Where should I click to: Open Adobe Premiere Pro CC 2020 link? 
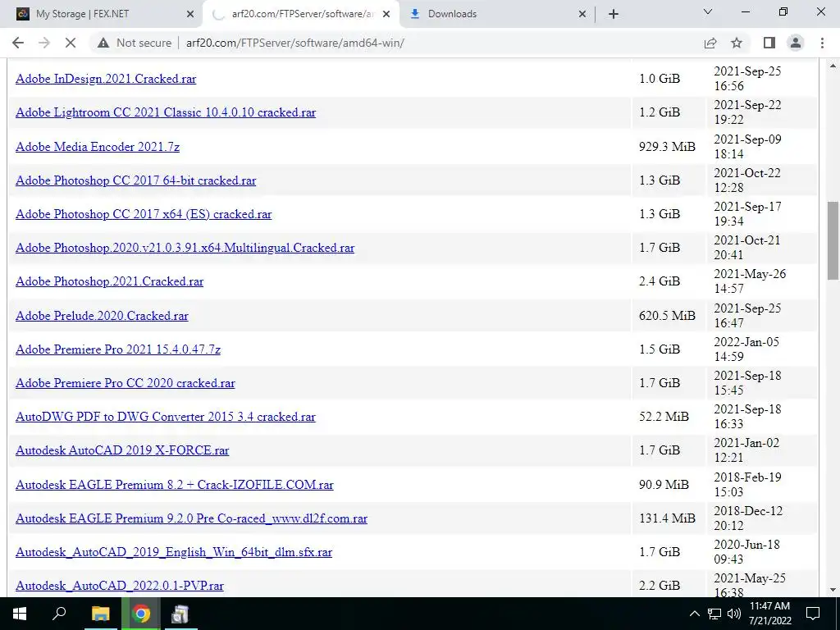[126, 384]
